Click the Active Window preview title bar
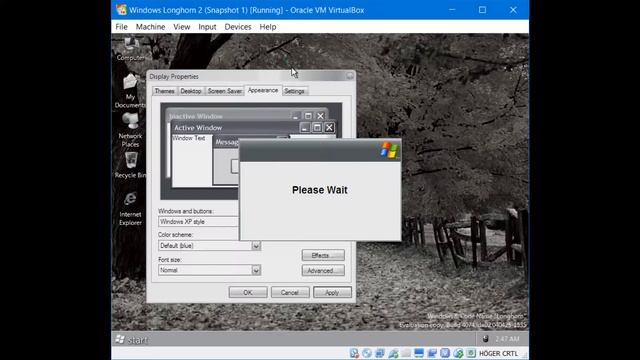 click(253, 128)
